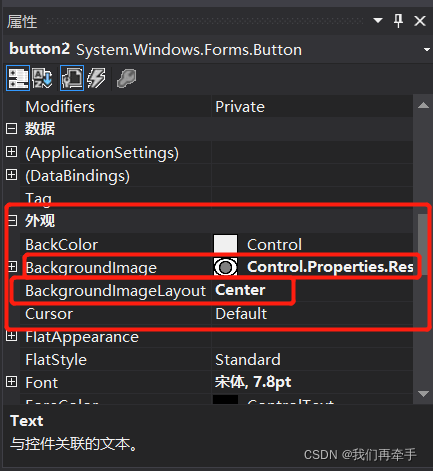Click Modifiers Private value field
This screenshot has width=433, height=471.
(x=312, y=107)
